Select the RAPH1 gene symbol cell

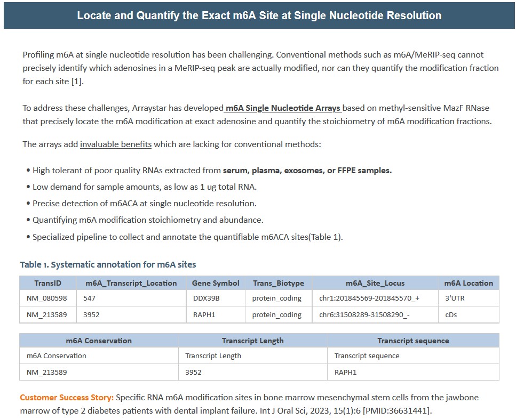[x=204, y=314]
